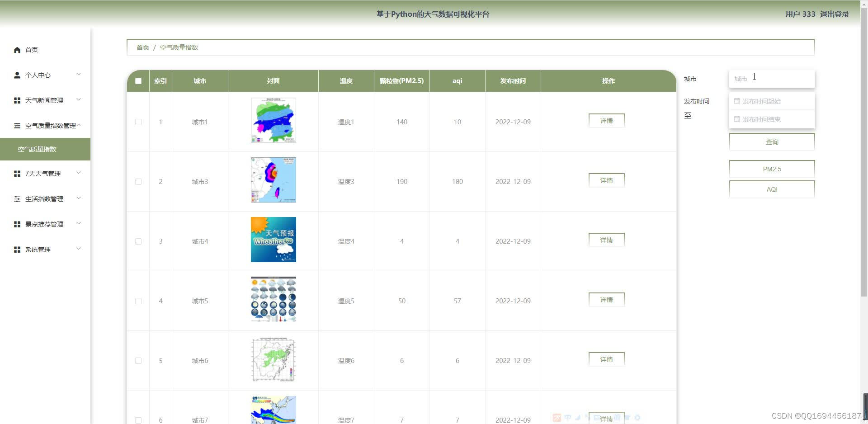Open the 发布时间结束 date field

(772, 119)
